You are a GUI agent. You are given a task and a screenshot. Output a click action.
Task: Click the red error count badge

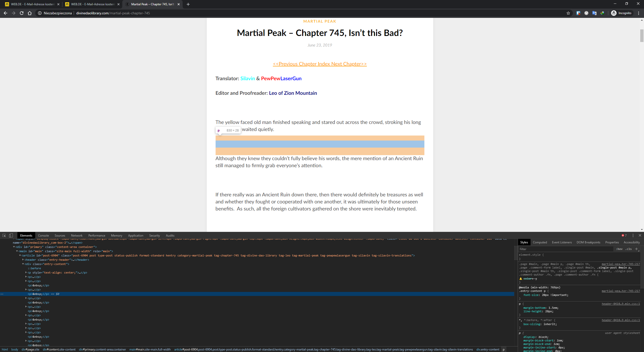coord(624,236)
